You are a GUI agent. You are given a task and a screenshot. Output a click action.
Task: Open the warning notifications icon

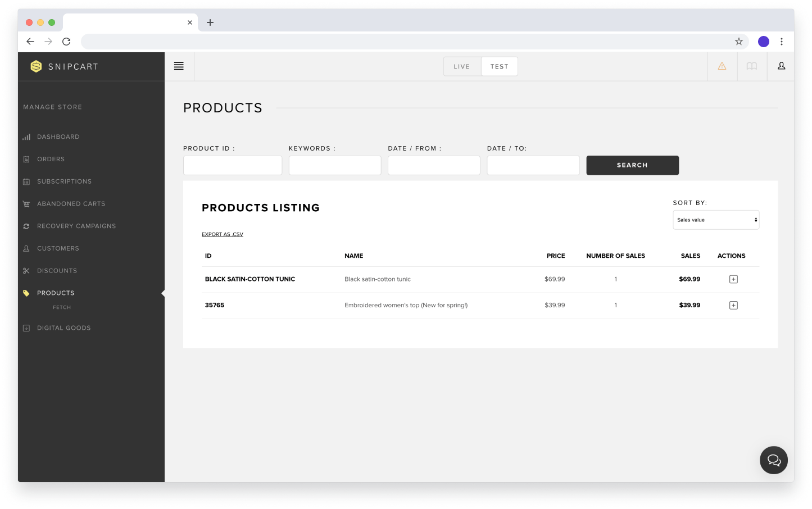722,66
